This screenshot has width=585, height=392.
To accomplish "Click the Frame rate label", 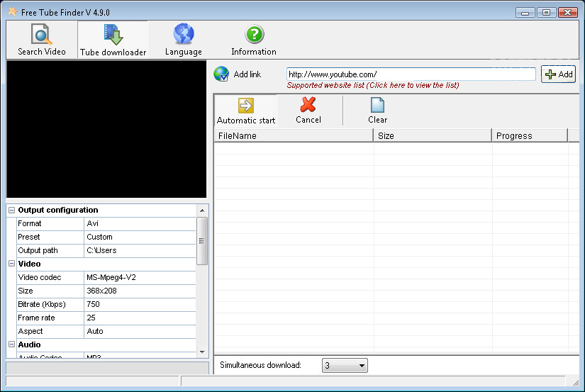I will click(x=36, y=318).
